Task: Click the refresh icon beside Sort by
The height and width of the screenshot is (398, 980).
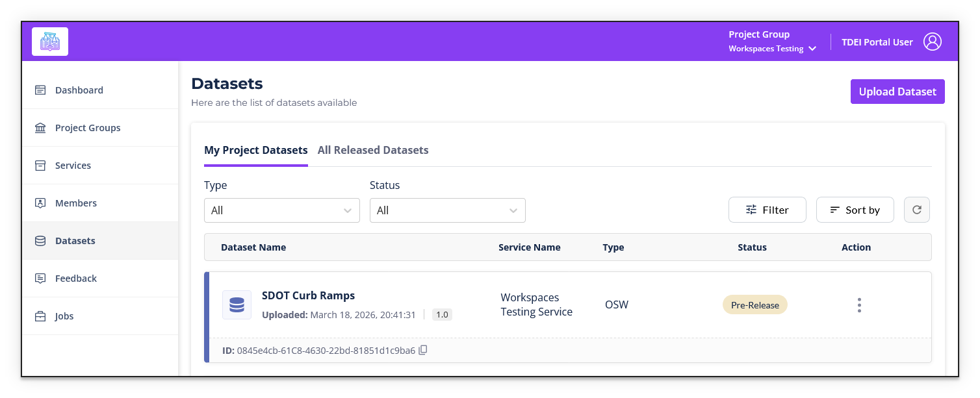Action: tap(917, 209)
